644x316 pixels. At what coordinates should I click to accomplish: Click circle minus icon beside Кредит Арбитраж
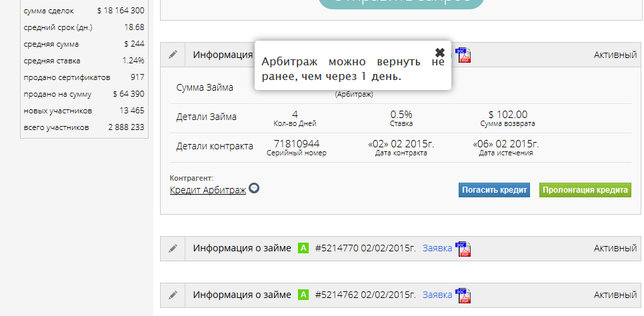[254, 188]
